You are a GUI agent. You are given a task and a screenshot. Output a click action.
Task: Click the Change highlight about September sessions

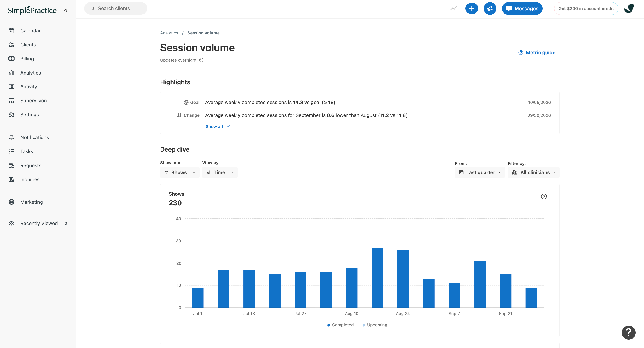306,115
